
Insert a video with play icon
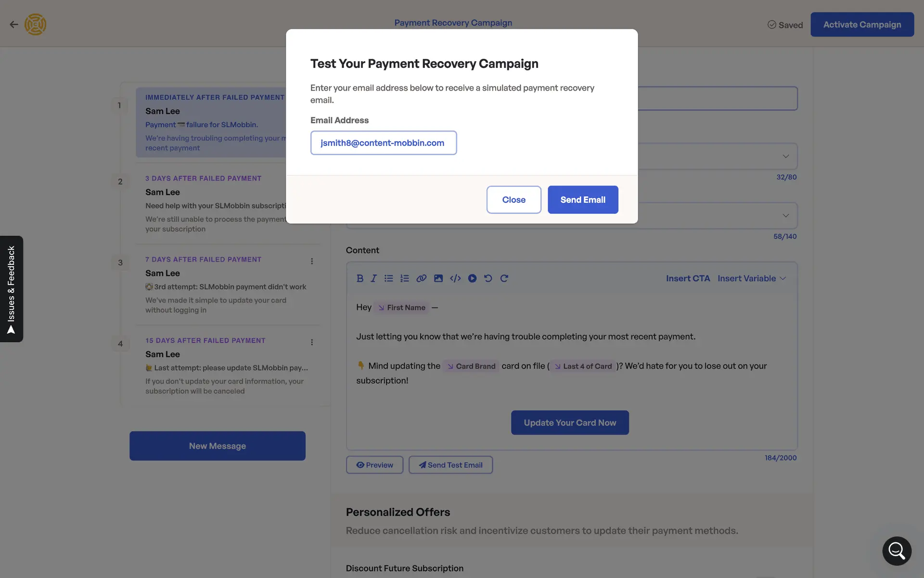point(472,278)
